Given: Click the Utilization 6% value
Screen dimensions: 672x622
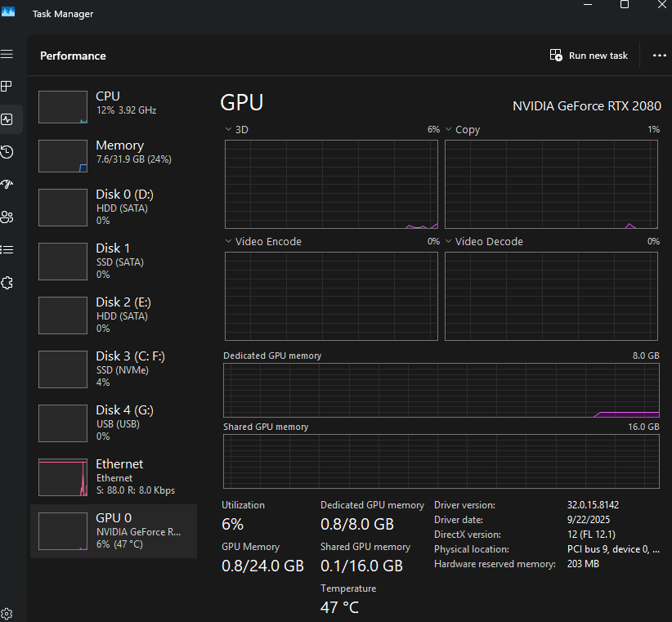Looking at the screenshot, I should click(x=233, y=525).
